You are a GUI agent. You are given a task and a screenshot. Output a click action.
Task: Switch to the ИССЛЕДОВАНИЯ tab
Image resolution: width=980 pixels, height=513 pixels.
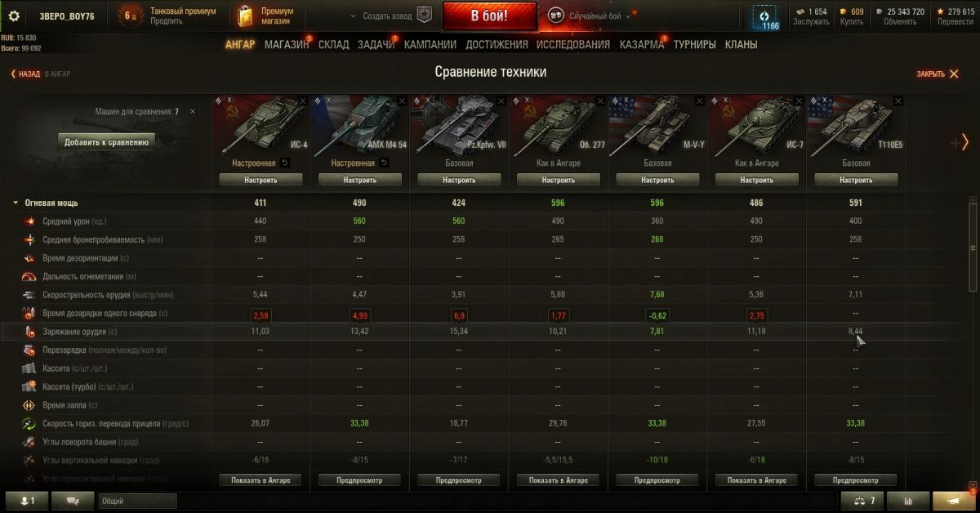[573, 45]
